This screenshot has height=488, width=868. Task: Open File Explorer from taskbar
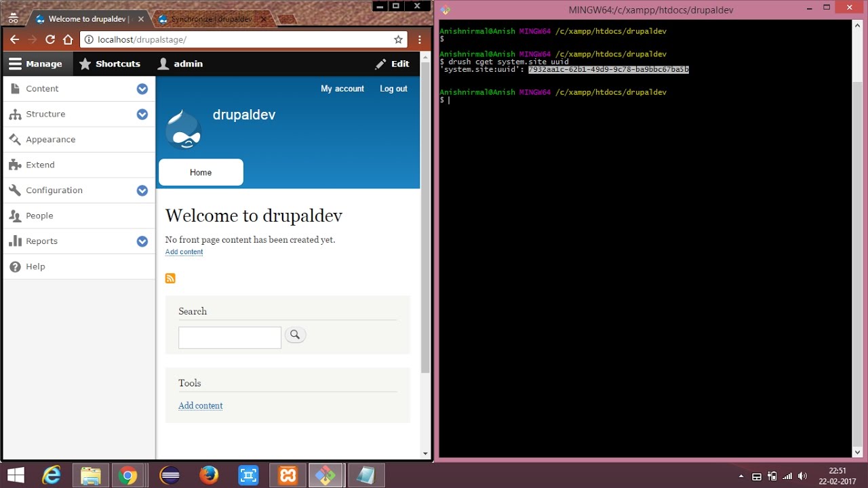coord(90,475)
